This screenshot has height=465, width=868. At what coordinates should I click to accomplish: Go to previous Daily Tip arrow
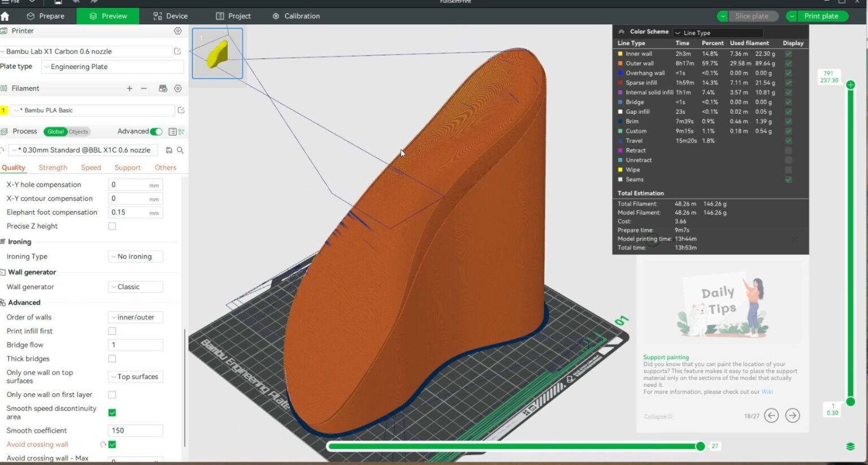(x=771, y=416)
